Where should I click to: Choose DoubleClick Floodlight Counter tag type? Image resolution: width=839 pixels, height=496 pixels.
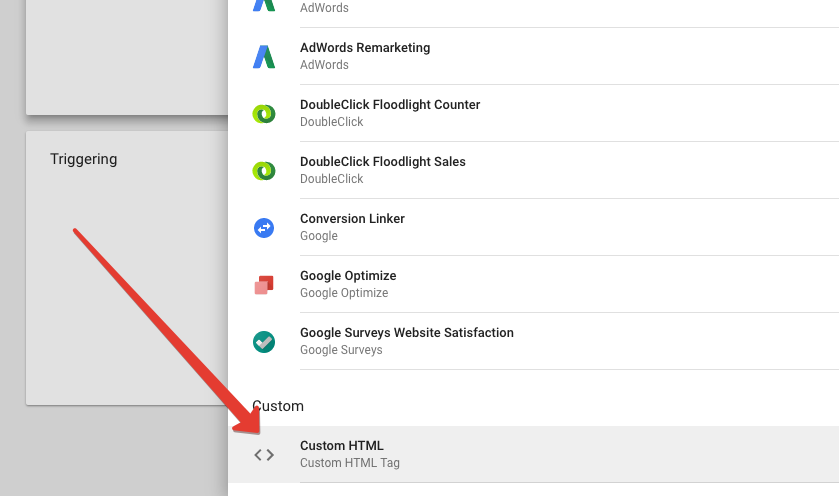[533, 113]
